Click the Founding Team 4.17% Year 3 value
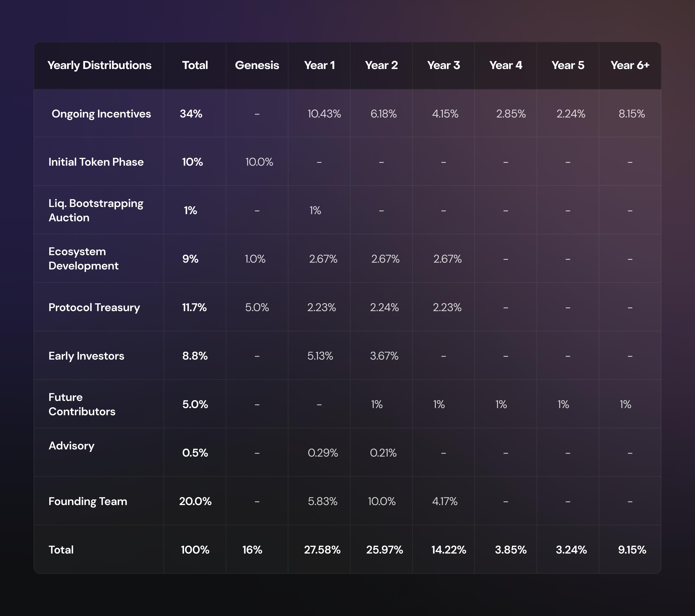This screenshot has width=695, height=616. coord(445,501)
